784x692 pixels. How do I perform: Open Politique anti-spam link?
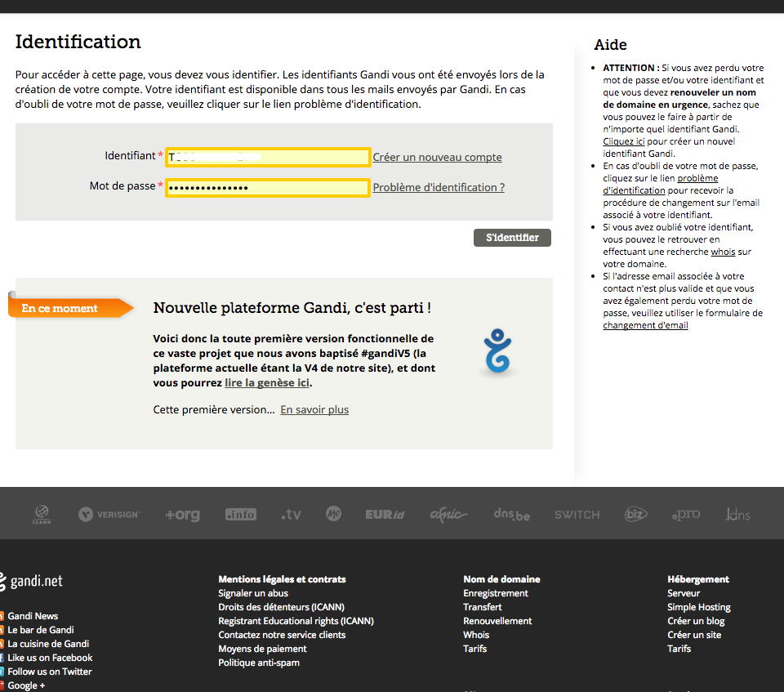259,663
